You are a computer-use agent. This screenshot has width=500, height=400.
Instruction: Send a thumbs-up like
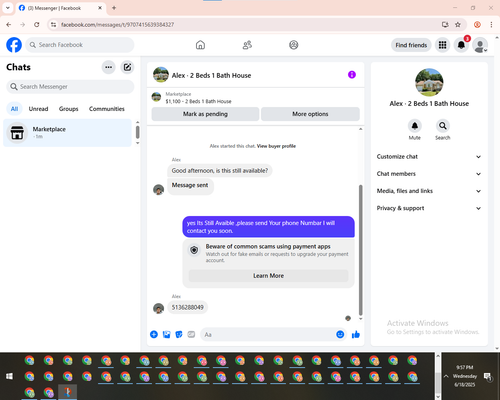356,334
